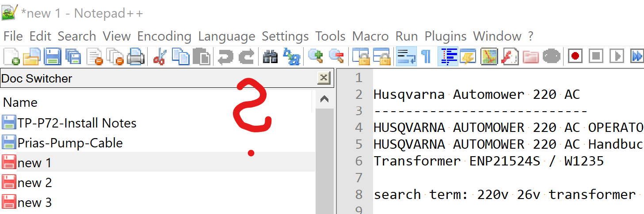Click the dashed separator line on line 3
This screenshot has height=214, width=644.
(x=481, y=111)
